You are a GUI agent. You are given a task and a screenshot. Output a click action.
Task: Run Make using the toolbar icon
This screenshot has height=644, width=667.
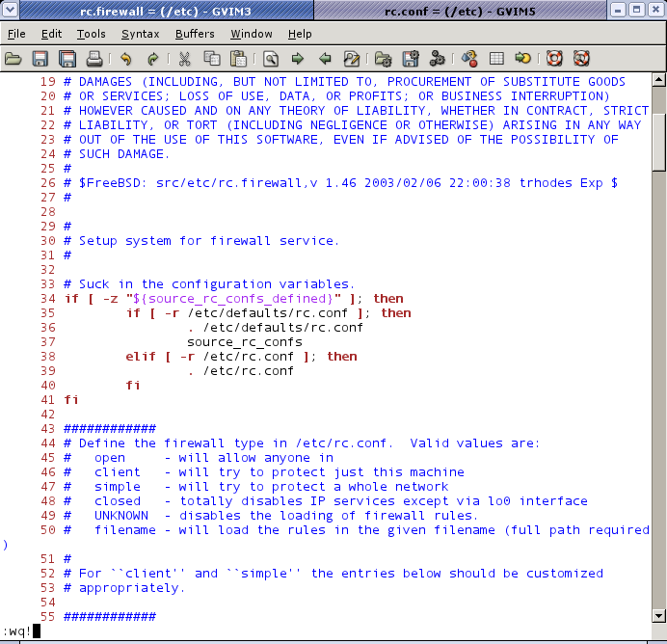[x=468, y=58]
